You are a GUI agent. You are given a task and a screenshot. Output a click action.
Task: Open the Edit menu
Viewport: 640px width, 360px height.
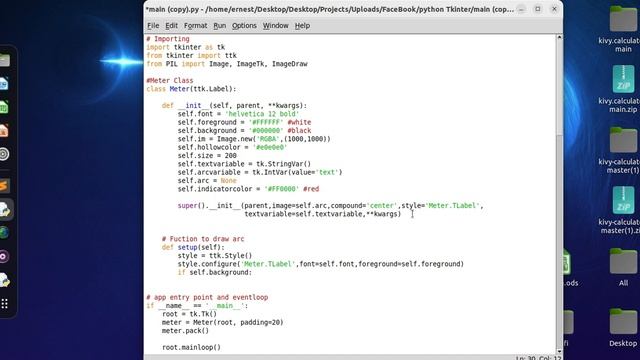pos(171,26)
